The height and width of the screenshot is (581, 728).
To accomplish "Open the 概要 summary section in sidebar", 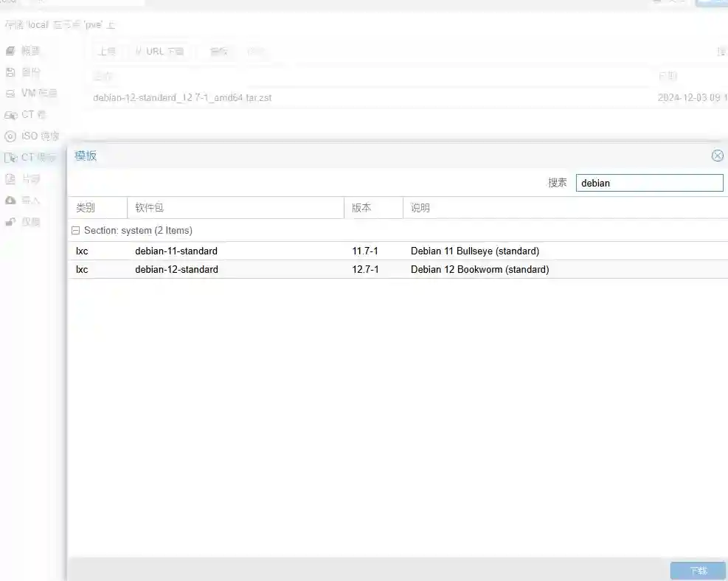I will click(x=30, y=50).
